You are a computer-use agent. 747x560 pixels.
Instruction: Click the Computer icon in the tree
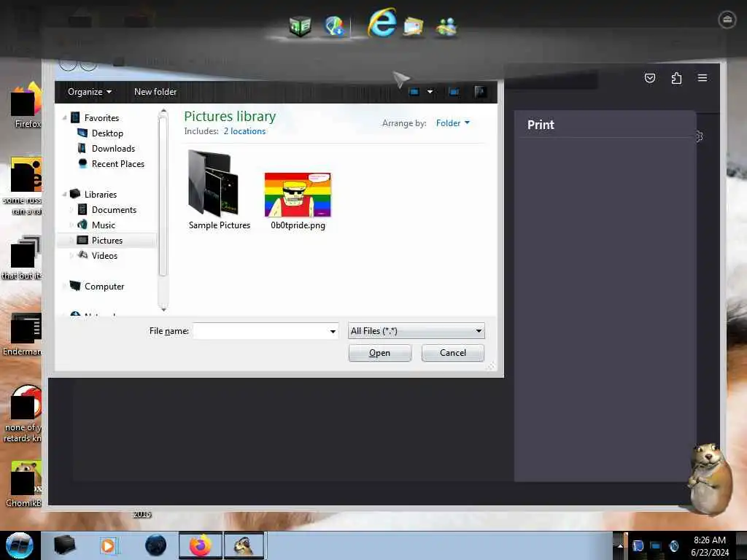pos(75,286)
